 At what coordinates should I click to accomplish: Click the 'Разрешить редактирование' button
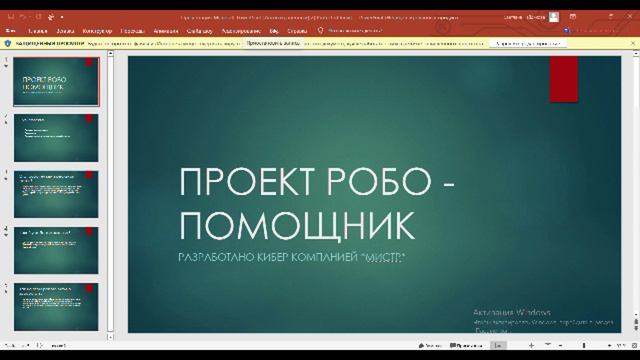coord(528,43)
